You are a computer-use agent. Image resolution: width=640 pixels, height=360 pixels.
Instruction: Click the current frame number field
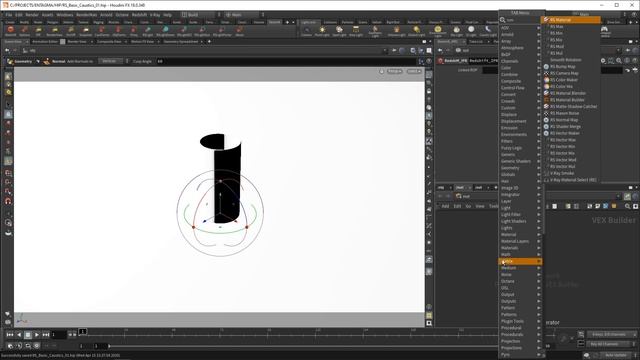click(59, 335)
